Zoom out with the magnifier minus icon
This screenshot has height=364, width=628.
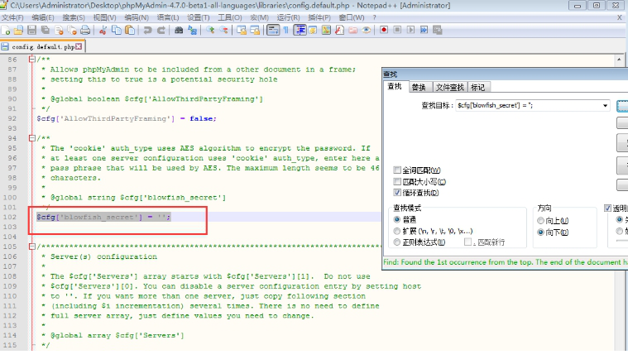pos(223,30)
